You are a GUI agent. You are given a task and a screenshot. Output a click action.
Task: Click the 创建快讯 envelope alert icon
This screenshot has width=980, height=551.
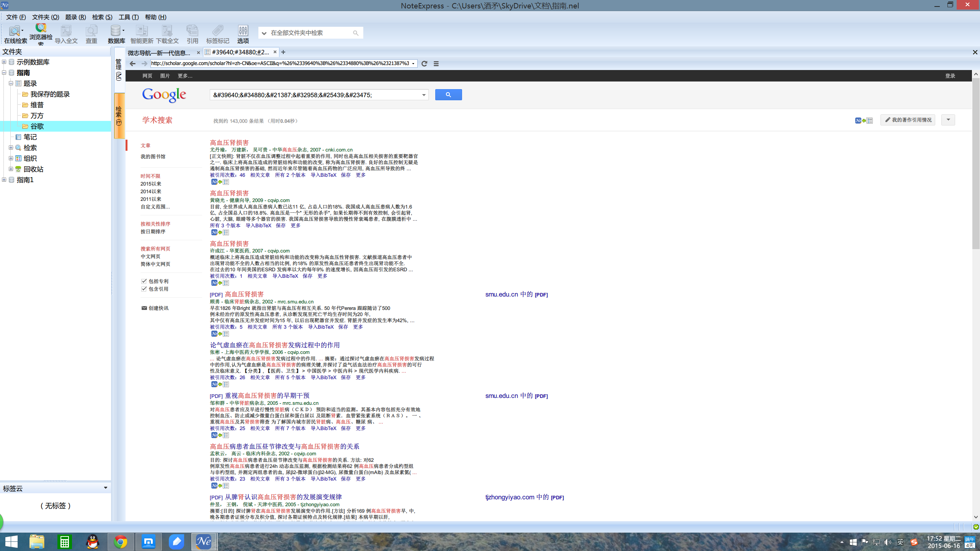pyautogui.click(x=144, y=308)
